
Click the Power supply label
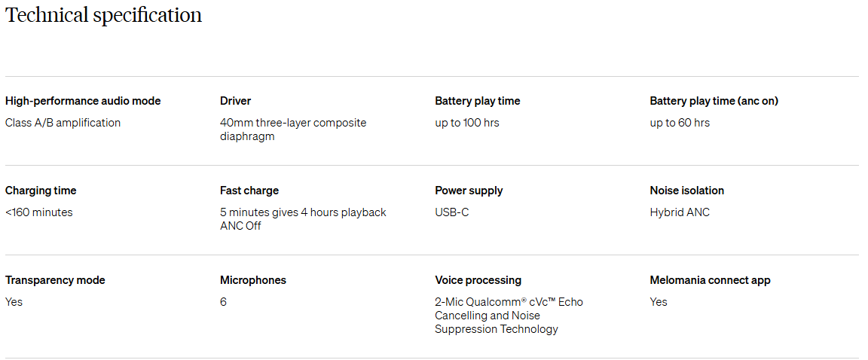pyautogui.click(x=469, y=191)
